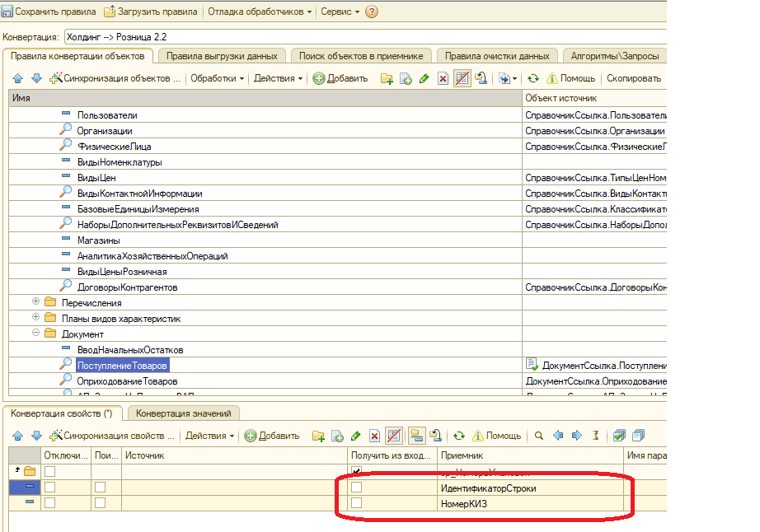Toggle Отключить checkbox for НомерКИЗ row
The width and height of the screenshot is (760, 532).
pyautogui.click(x=50, y=503)
